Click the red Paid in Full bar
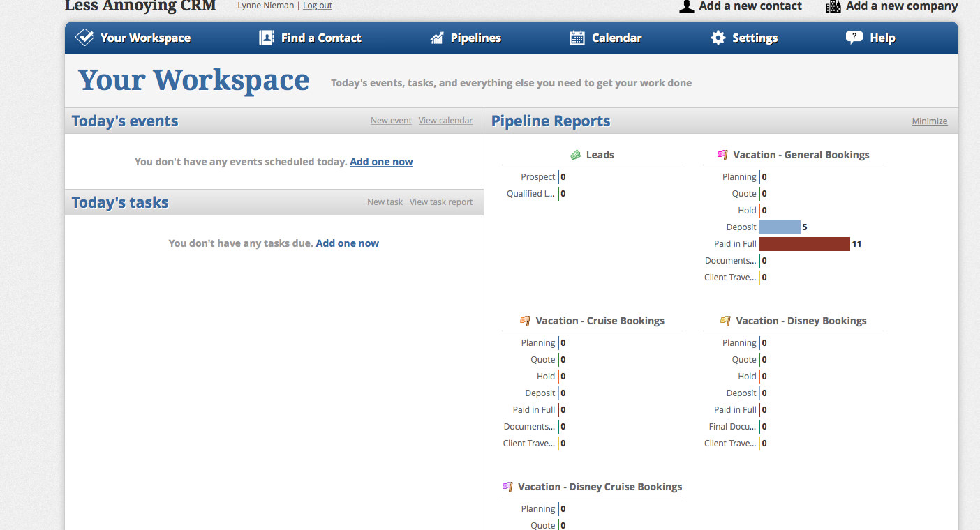980x530 pixels. point(804,243)
